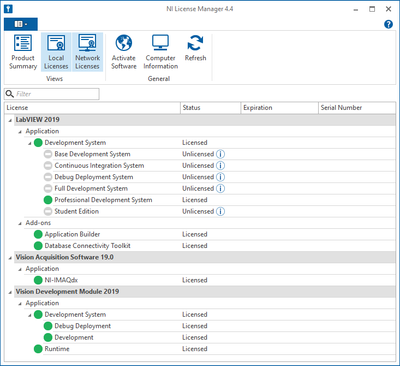Open the Product Summary view
This screenshot has width=400, height=366.
23,52
